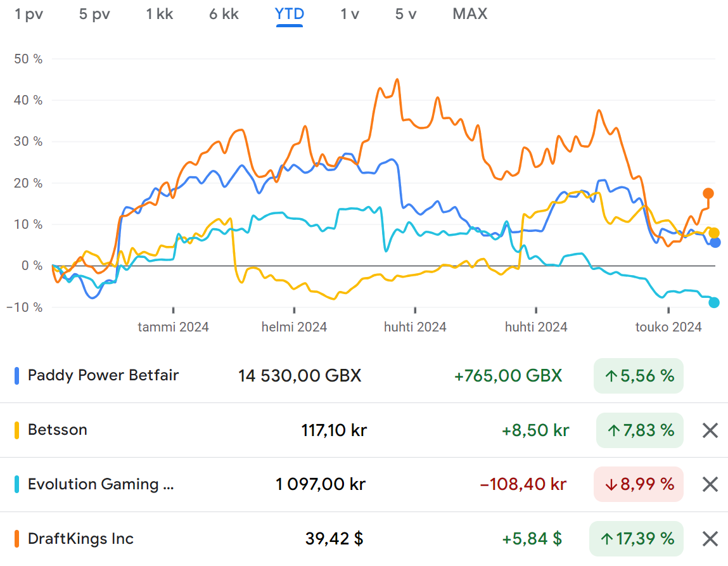
Task: Click the tammi 2024 axis label
Action: click(173, 327)
